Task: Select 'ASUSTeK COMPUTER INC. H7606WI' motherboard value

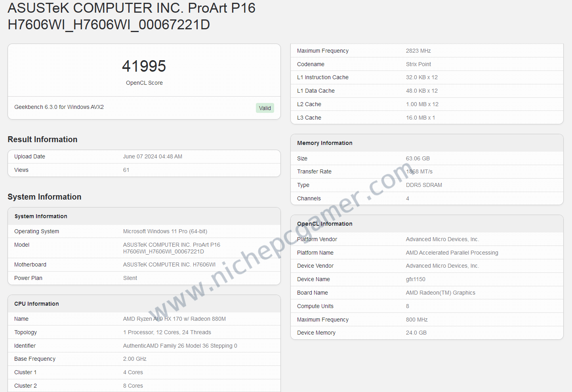Action: (x=170, y=265)
